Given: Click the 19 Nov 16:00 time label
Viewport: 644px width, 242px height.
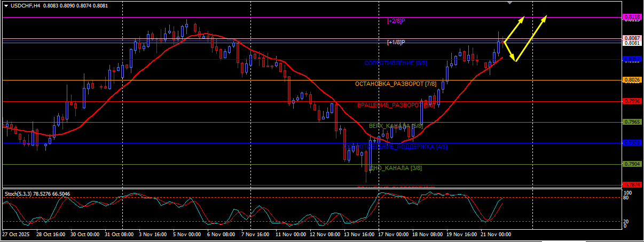Looking at the screenshot, I should (462, 234).
